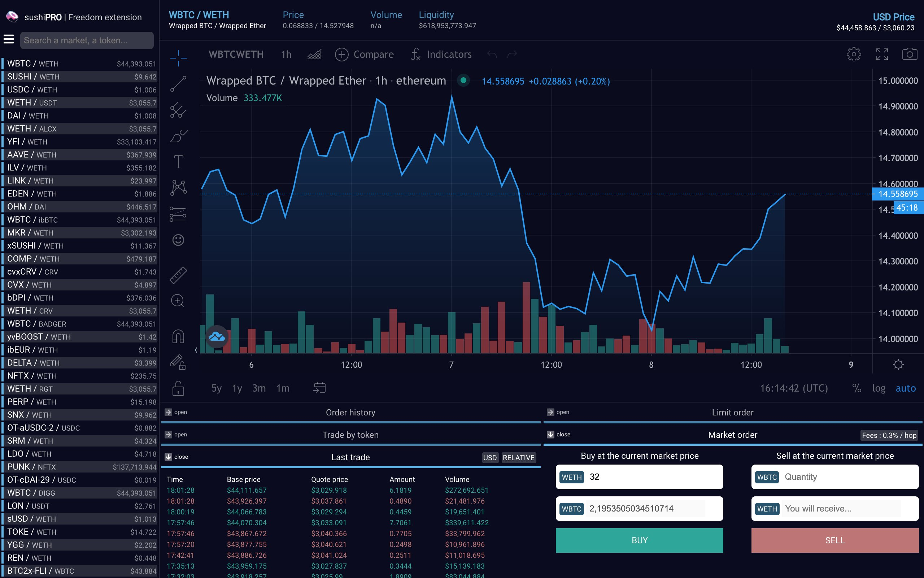Open the emoji icons tool
Viewport: 924px width, 578px height.
click(x=178, y=240)
